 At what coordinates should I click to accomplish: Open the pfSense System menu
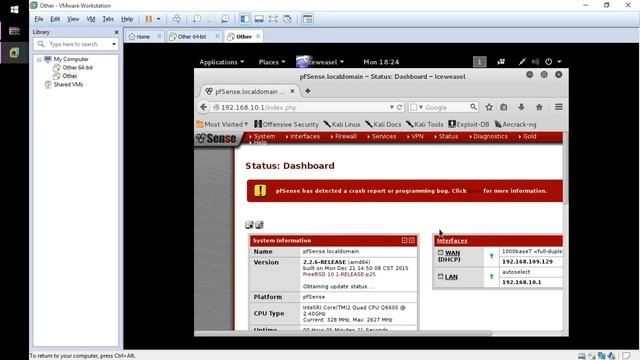(x=262, y=136)
